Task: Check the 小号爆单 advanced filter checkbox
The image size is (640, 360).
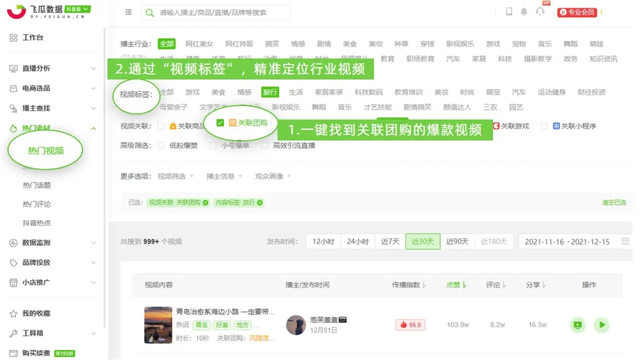Action: point(213,145)
